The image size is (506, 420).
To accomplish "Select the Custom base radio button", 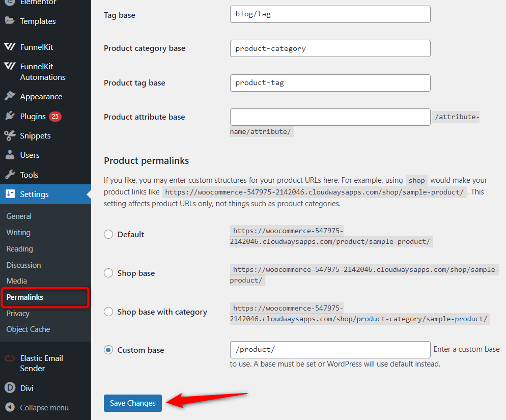I will (108, 350).
